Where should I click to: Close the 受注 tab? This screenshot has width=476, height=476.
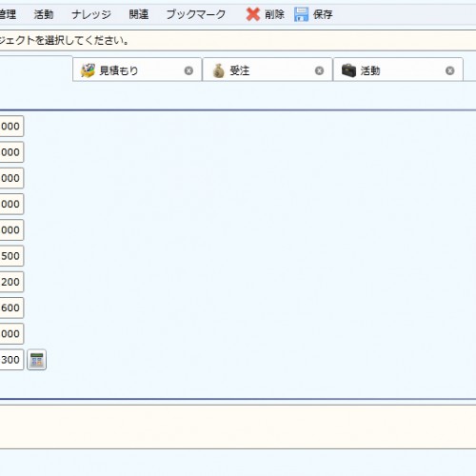tap(319, 70)
